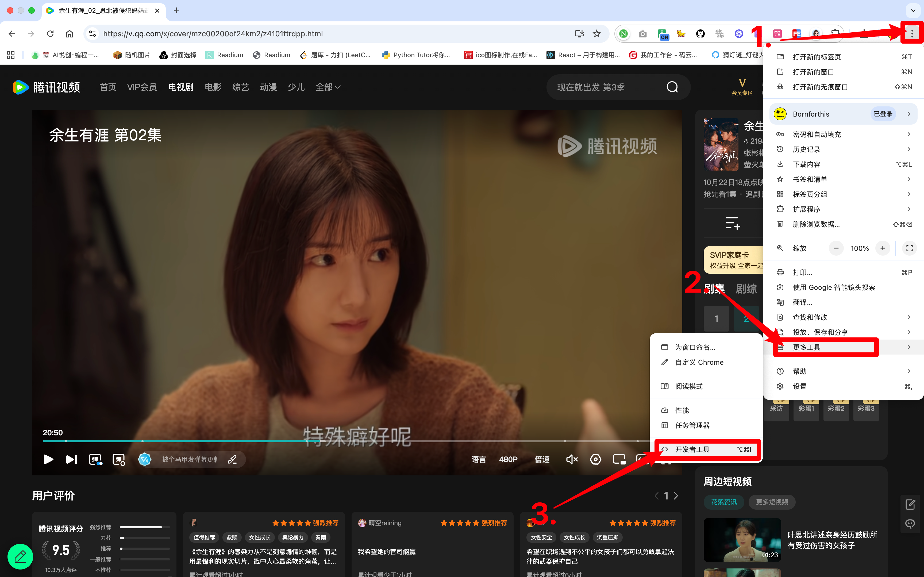Click the Tencent Video search magnifier
The width and height of the screenshot is (924, 577).
pyautogui.click(x=672, y=87)
